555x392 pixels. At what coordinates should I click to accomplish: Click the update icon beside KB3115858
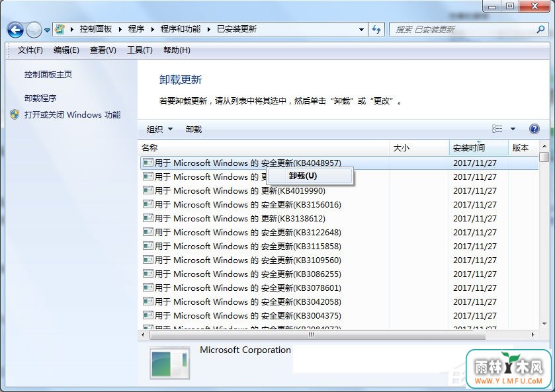coord(148,246)
